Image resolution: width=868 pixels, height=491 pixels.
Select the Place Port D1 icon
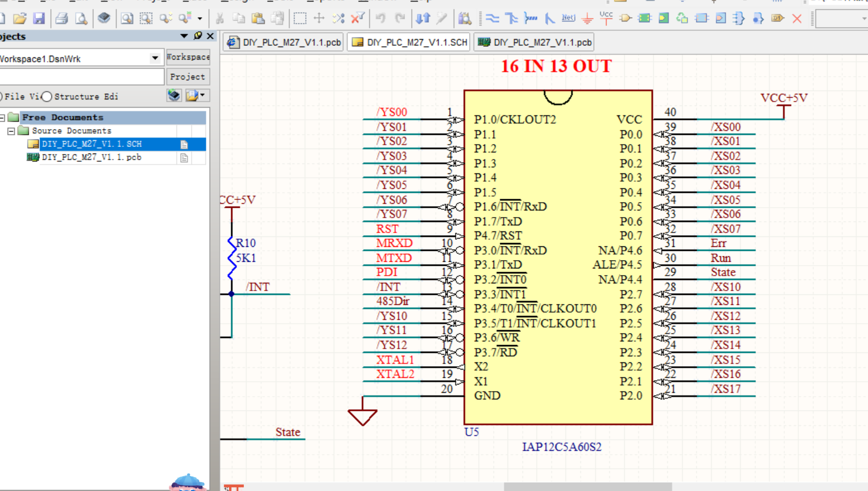[778, 18]
